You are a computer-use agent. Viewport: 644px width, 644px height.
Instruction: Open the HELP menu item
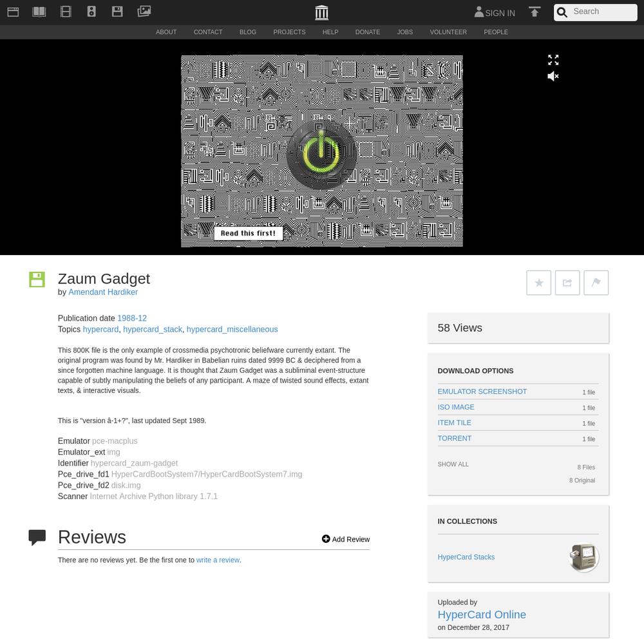(x=330, y=32)
